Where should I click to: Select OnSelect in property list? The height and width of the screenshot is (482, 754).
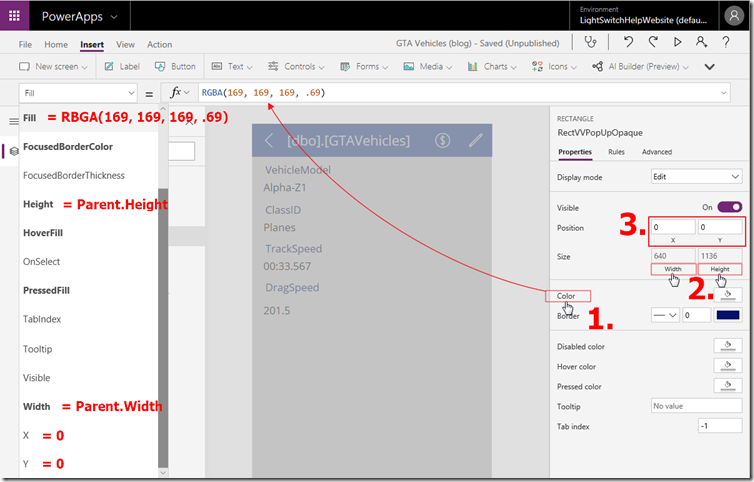(x=41, y=262)
